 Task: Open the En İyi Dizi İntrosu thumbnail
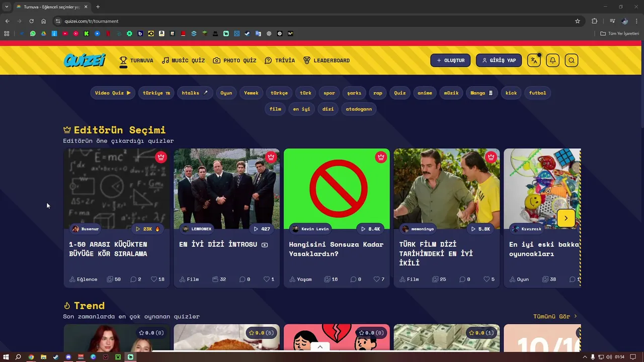tap(226, 189)
